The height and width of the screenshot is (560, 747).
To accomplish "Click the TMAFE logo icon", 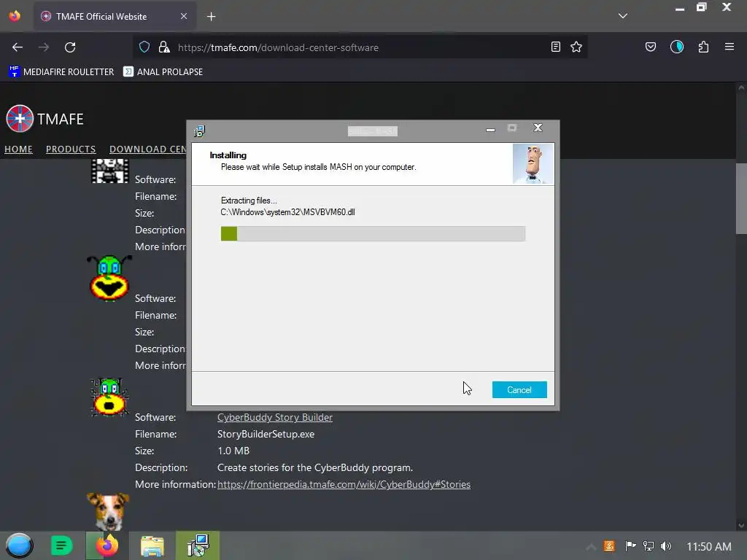I will click(20, 118).
